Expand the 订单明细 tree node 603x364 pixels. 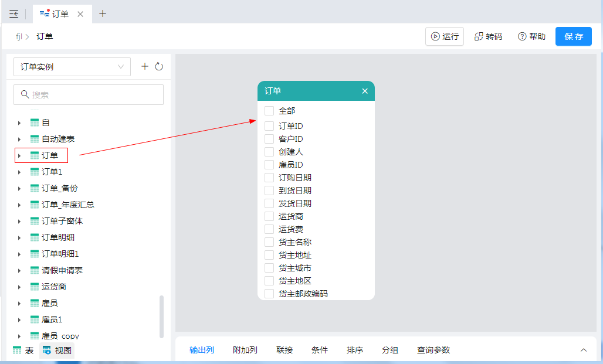[x=19, y=237]
